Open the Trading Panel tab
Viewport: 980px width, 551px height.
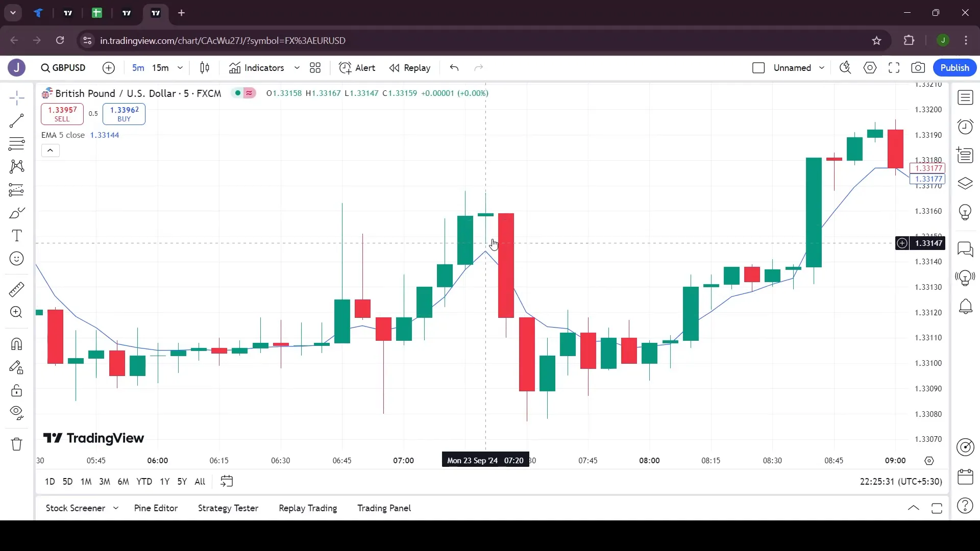(384, 508)
